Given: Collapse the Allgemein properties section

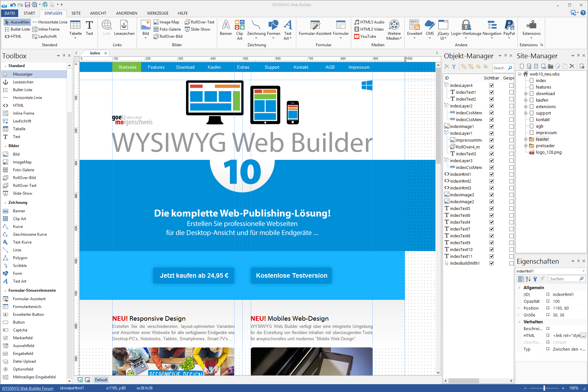Looking at the screenshot, I should (519, 288).
